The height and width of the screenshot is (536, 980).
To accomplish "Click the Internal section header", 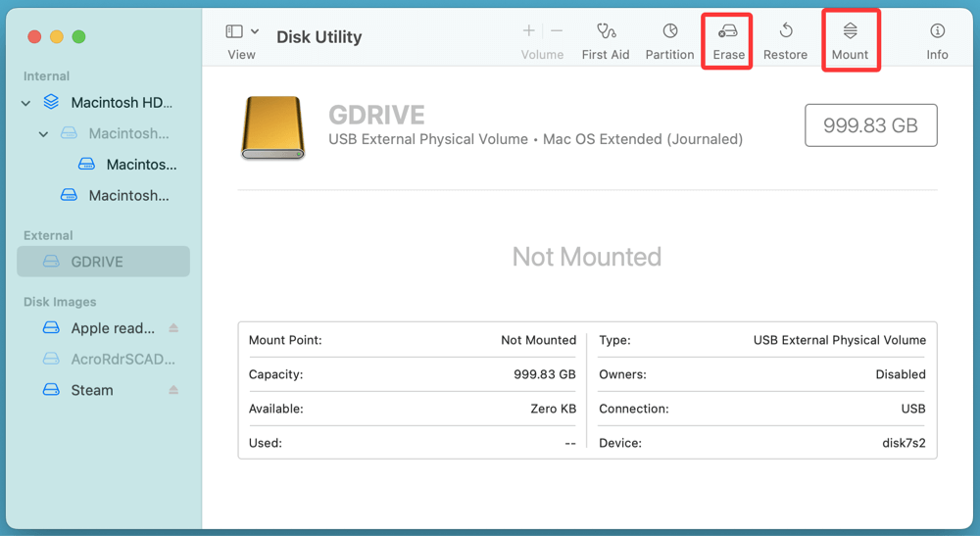I will click(46, 76).
